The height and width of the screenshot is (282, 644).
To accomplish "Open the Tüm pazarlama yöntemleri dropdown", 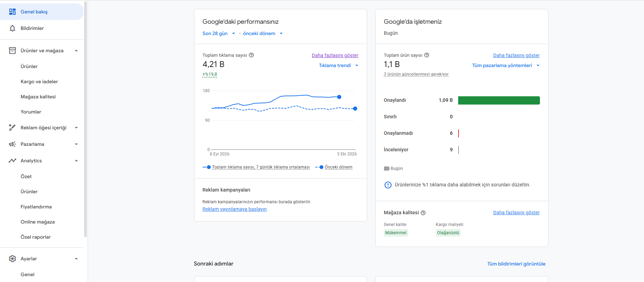I will pyautogui.click(x=506, y=65).
